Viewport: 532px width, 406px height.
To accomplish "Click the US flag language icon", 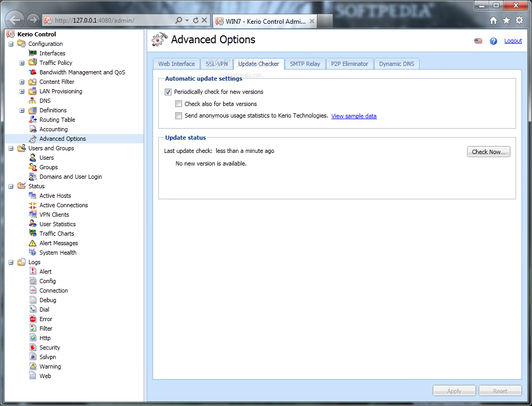I will [478, 41].
